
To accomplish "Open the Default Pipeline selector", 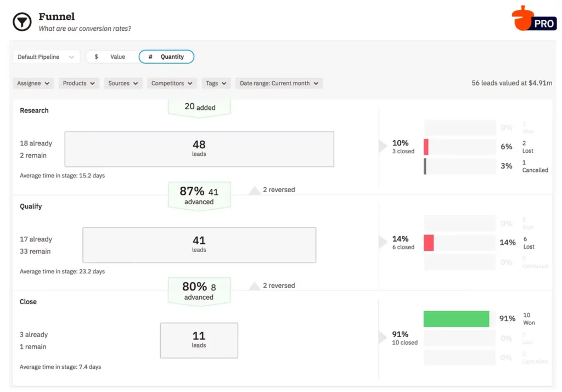I will (x=46, y=57).
